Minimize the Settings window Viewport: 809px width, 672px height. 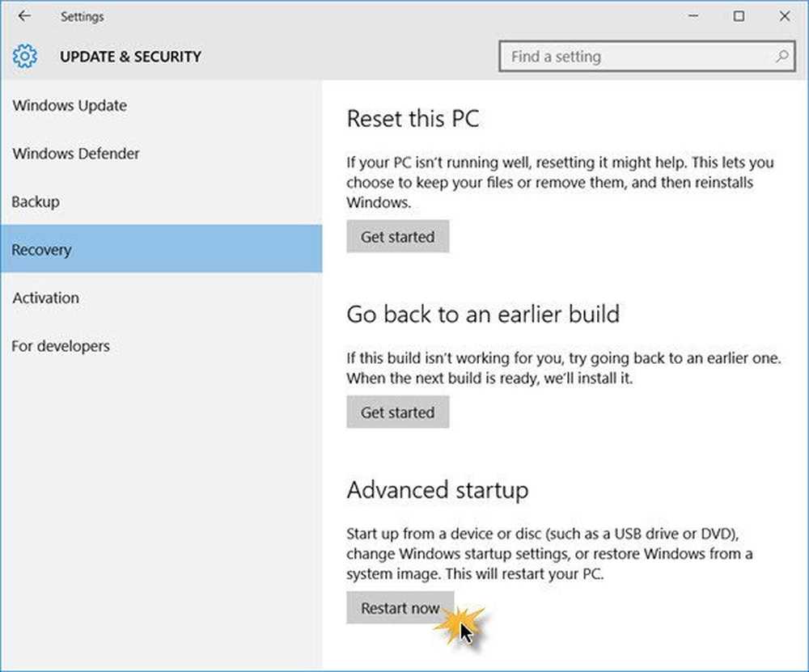(693, 16)
